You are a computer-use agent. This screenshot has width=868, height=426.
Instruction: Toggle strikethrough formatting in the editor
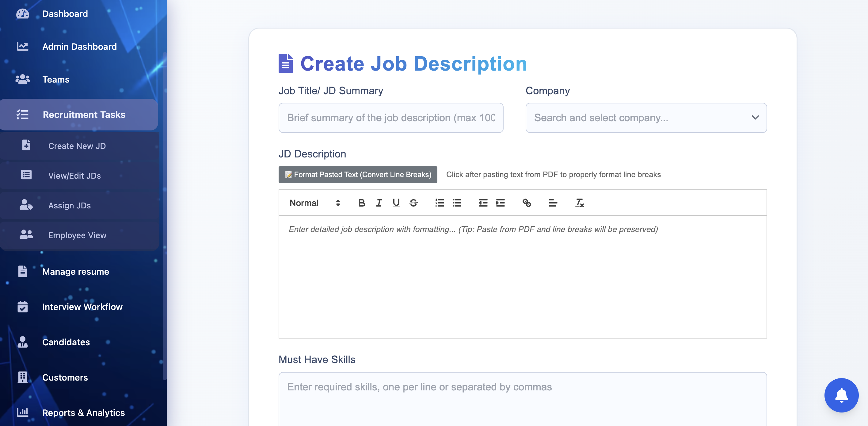point(413,203)
